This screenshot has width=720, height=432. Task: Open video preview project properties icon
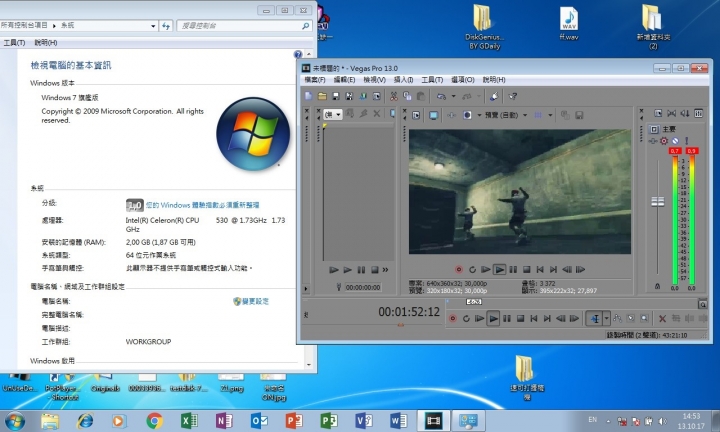[x=416, y=115]
